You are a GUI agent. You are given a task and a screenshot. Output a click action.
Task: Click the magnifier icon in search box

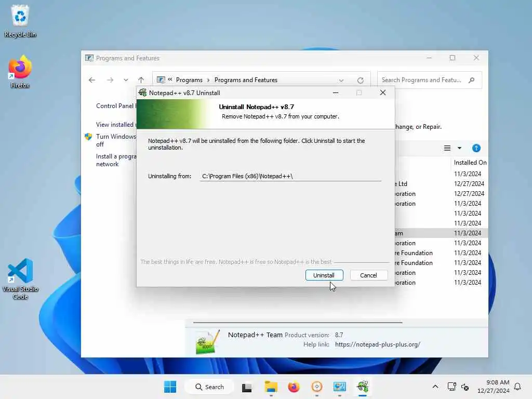pos(471,80)
